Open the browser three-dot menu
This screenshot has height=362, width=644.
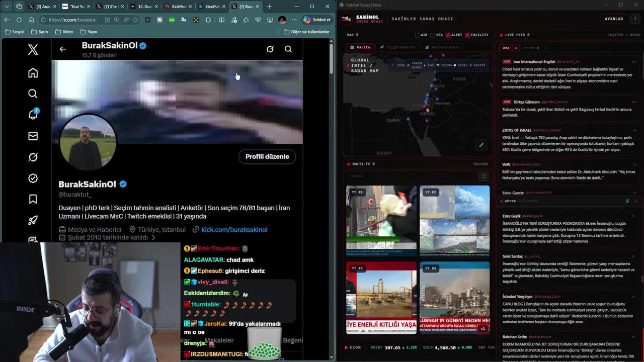coord(294,20)
